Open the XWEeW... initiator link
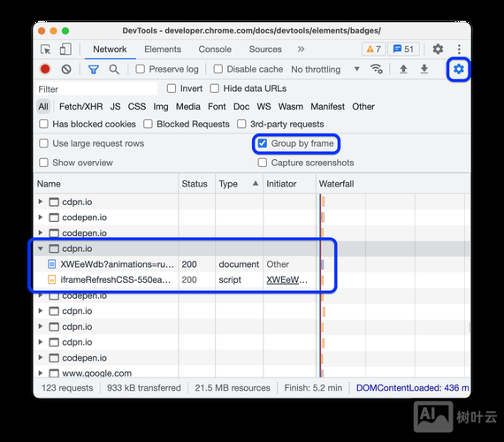 pyautogui.click(x=287, y=279)
